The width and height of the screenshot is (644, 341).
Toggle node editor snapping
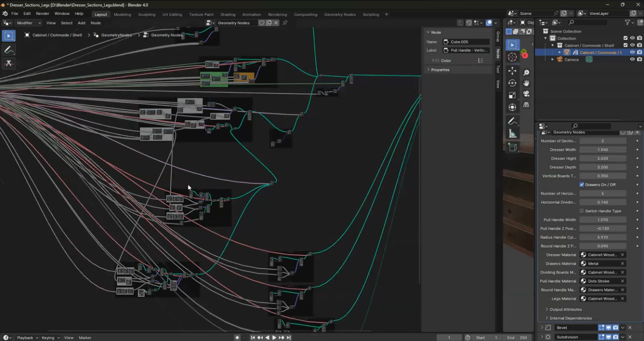pos(469,23)
